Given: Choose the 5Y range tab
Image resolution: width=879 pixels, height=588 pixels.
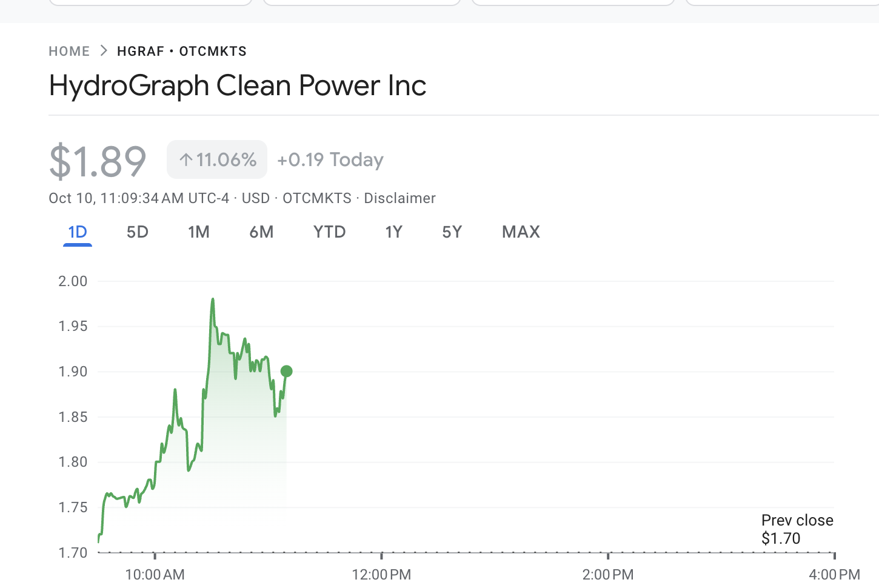Looking at the screenshot, I should (x=452, y=232).
